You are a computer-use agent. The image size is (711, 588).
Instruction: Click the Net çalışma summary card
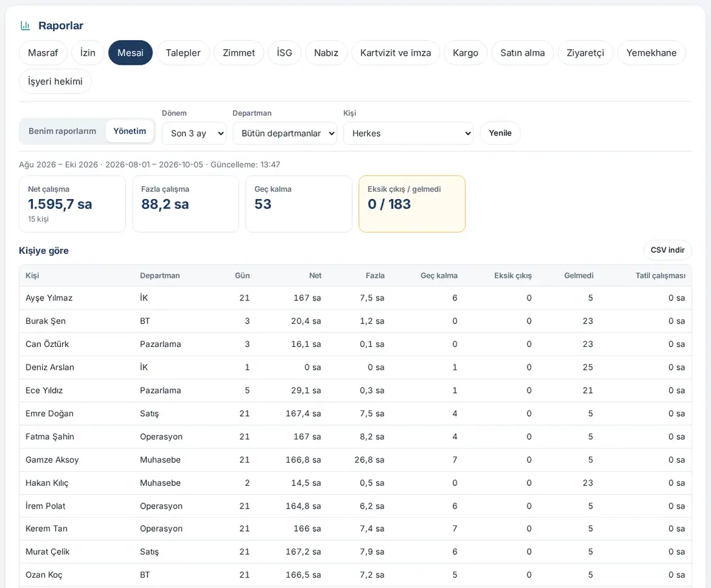72,204
